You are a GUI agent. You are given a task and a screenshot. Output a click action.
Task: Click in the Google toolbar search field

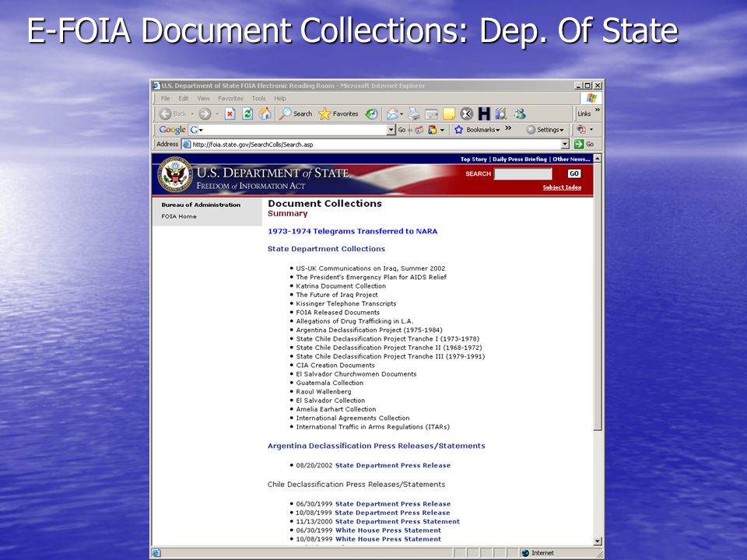(x=293, y=130)
